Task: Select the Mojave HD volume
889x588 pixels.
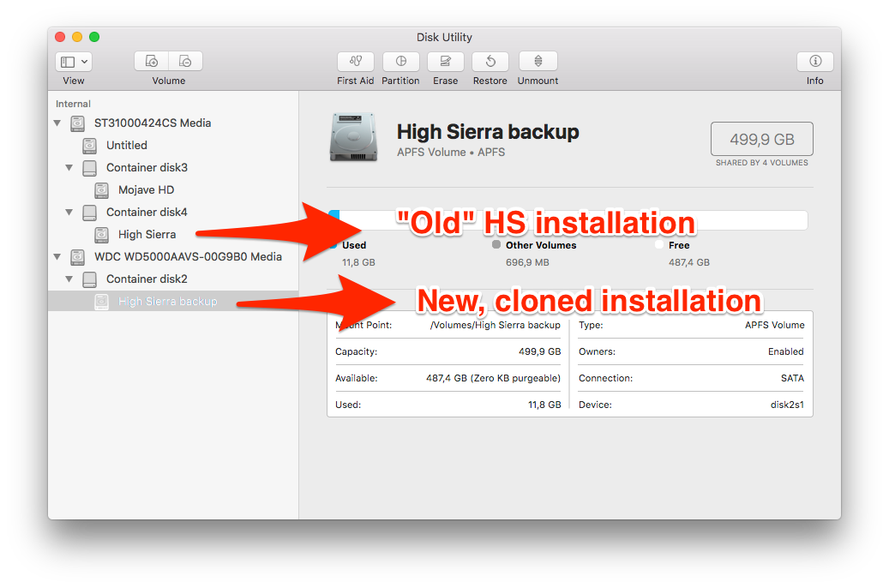Action: click(147, 190)
